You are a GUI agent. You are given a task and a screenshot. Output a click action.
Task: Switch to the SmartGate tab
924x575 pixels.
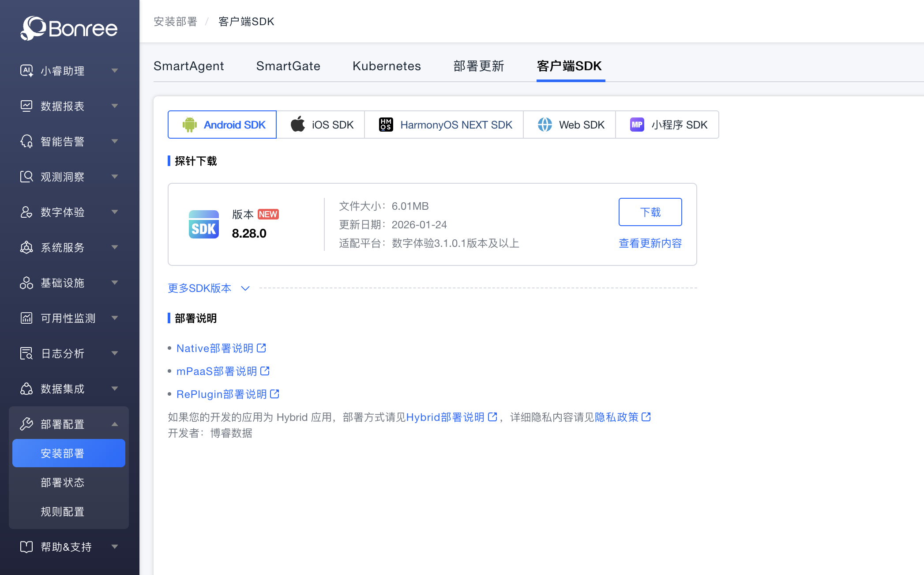[x=288, y=66]
